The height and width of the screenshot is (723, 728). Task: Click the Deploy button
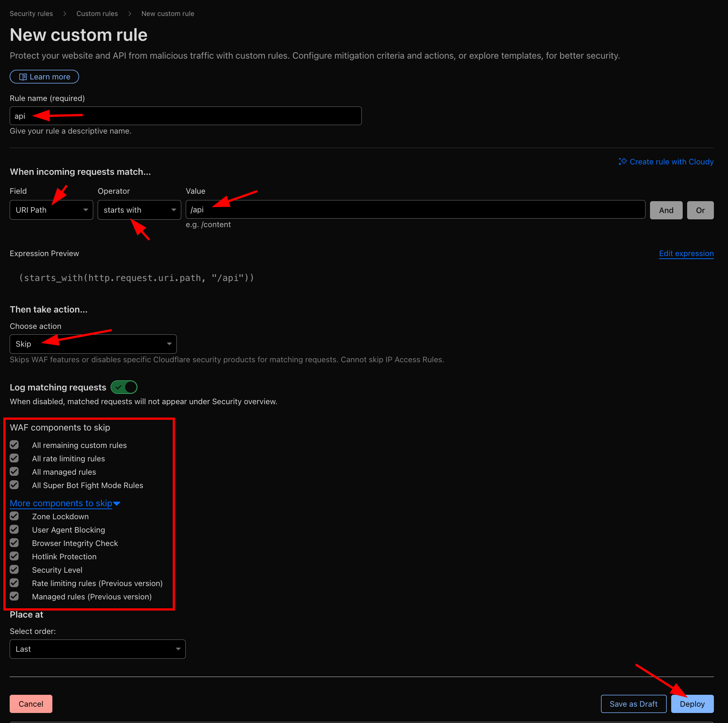click(692, 703)
